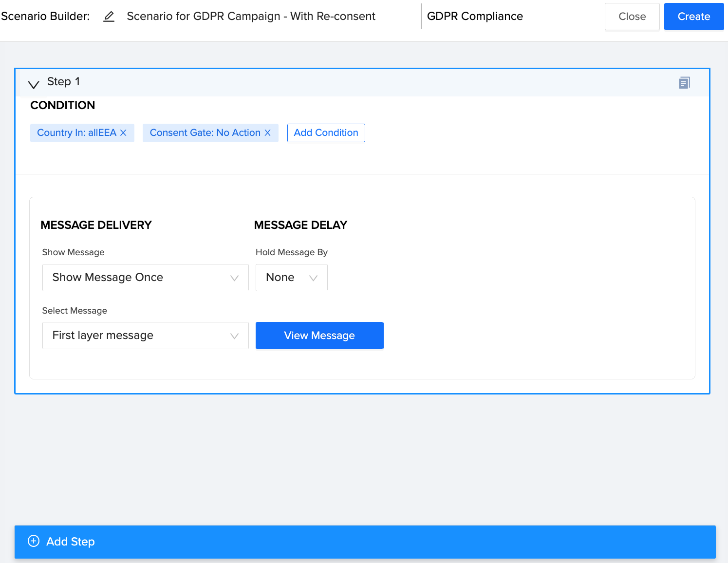Click the Add Condition button
The image size is (728, 563).
[x=326, y=132]
